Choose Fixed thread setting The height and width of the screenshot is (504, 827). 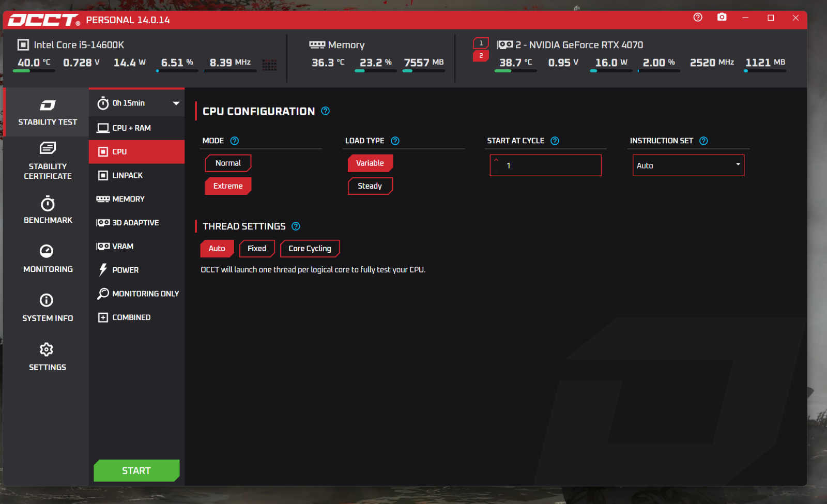pyautogui.click(x=257, y=249)
